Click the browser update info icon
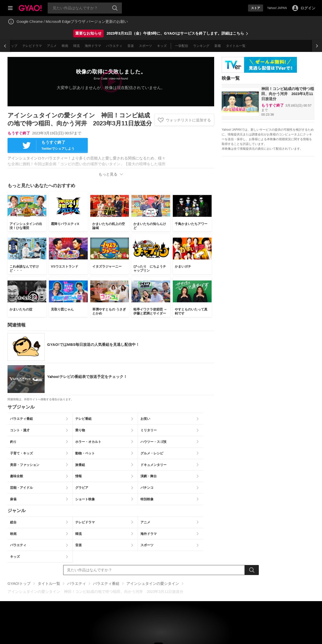The image size is (322, 644). [11, 22]
